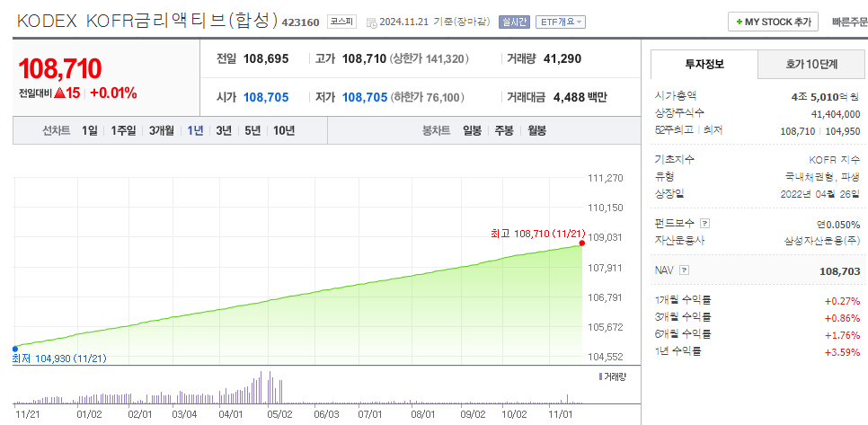This screenshot has width=868, height=425.
Task: Click the listing date 2022년 04월 26일
Action: (x=820, y=194)
